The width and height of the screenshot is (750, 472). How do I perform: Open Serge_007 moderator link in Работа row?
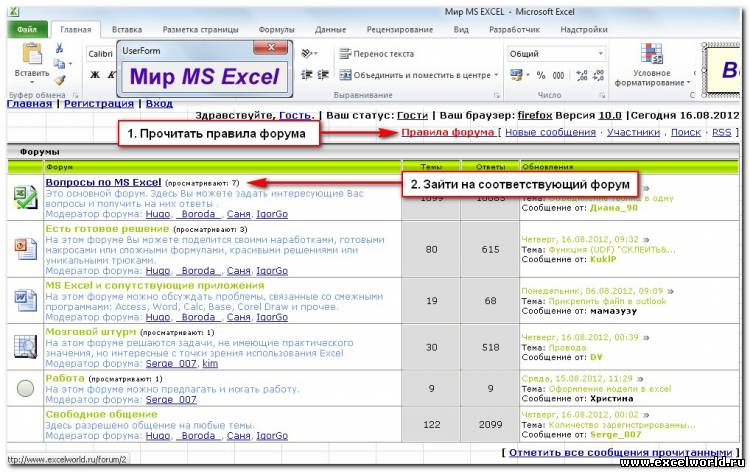(171, 399)
